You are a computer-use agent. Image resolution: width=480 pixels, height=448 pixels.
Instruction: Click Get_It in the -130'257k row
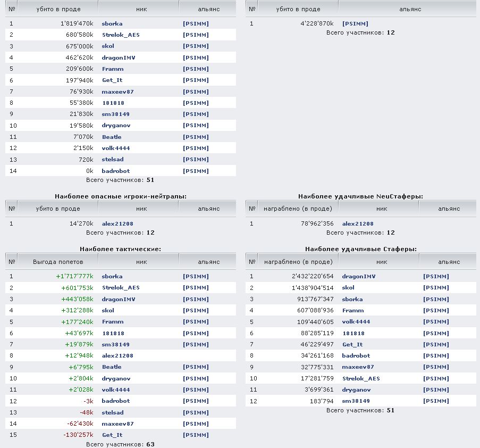point(112,435)
